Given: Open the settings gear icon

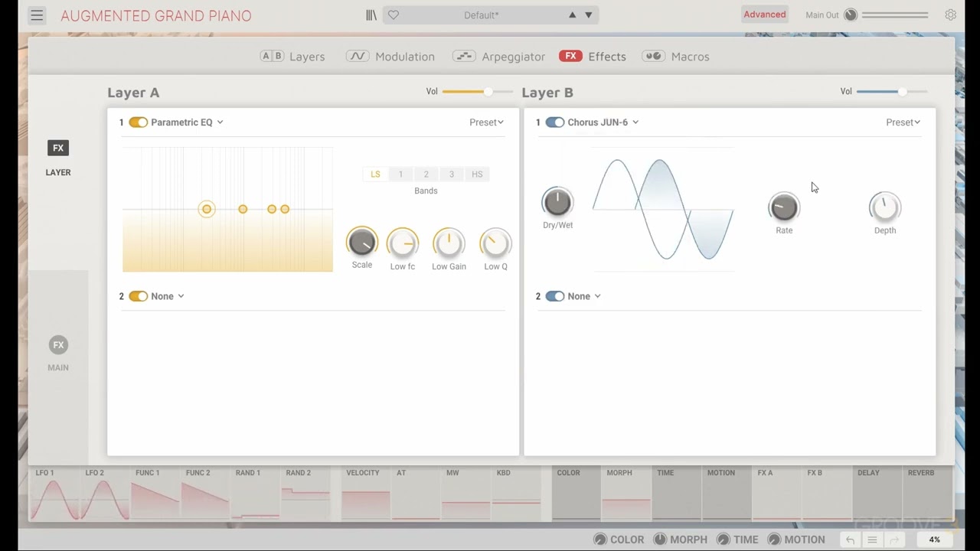Looking at the screenshot, I should [950, 15].
